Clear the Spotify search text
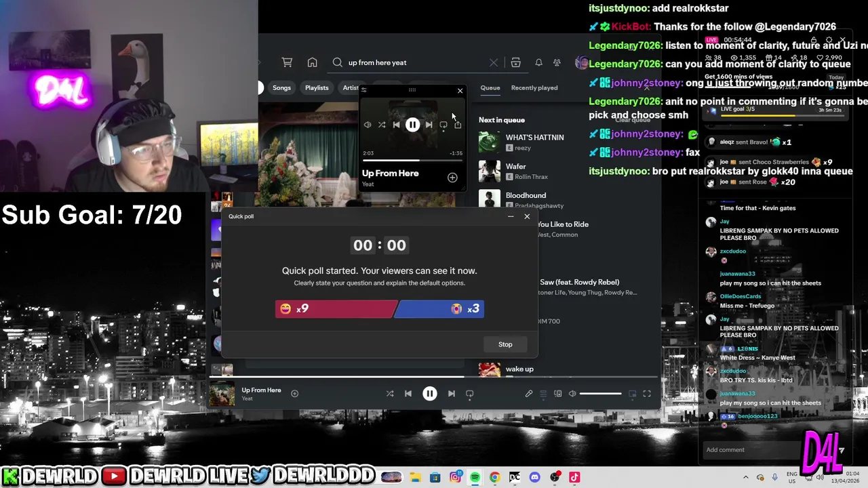 click(494, 62)
